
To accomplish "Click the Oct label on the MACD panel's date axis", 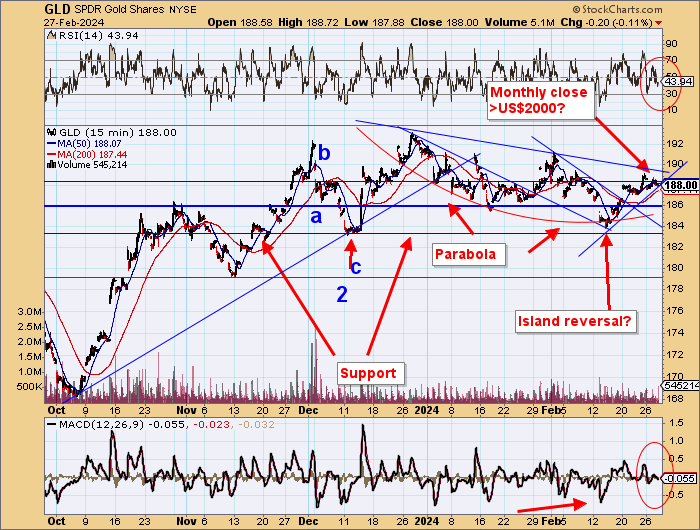I will (56, 521).
